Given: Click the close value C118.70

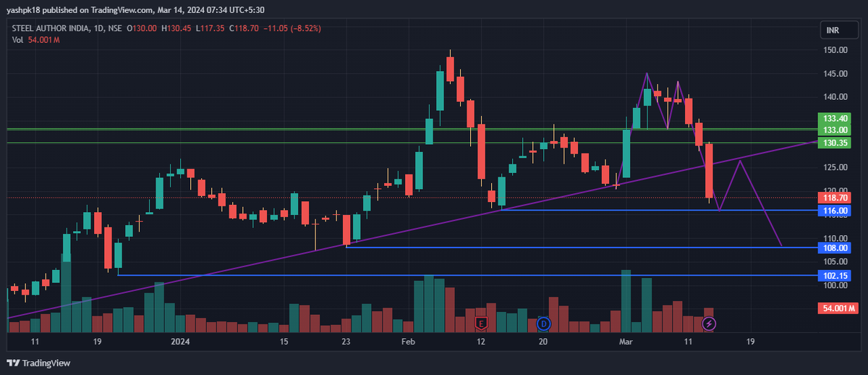Looking at the screenshot, I should coord(244,28).
